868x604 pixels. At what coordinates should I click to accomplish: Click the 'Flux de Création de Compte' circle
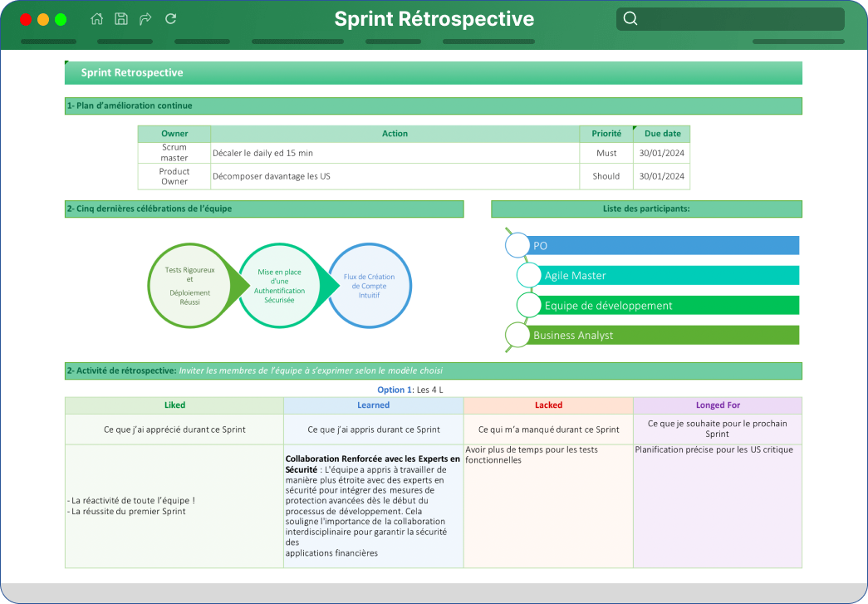(370, 286)
